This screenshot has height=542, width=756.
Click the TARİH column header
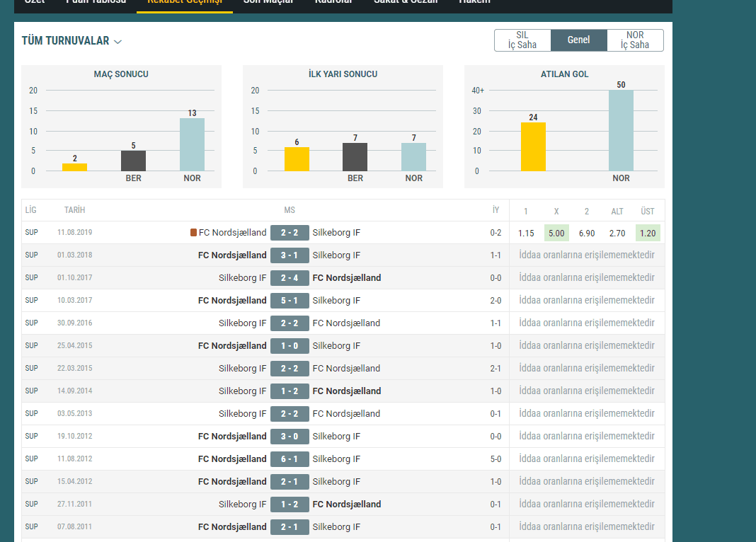point(75,210)
